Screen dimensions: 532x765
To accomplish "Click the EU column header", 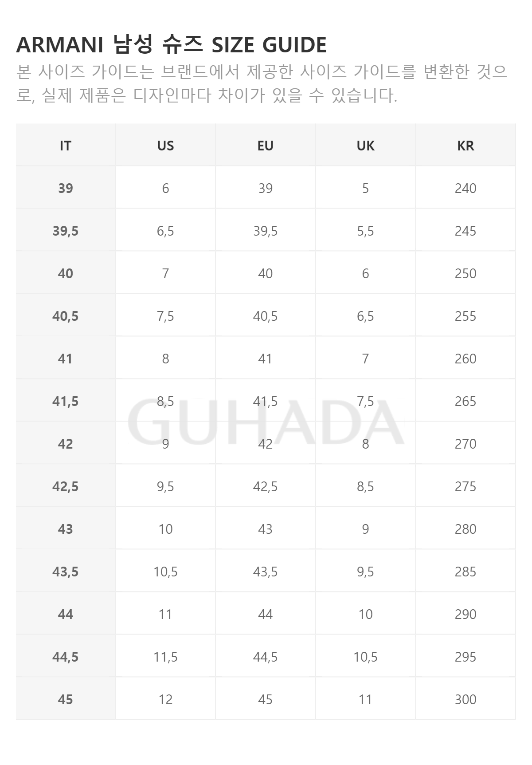I will click(265, 146).
